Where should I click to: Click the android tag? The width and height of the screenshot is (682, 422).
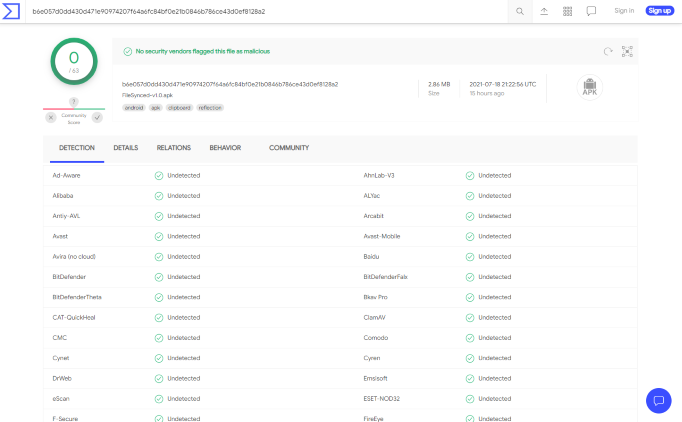point(134,108)
